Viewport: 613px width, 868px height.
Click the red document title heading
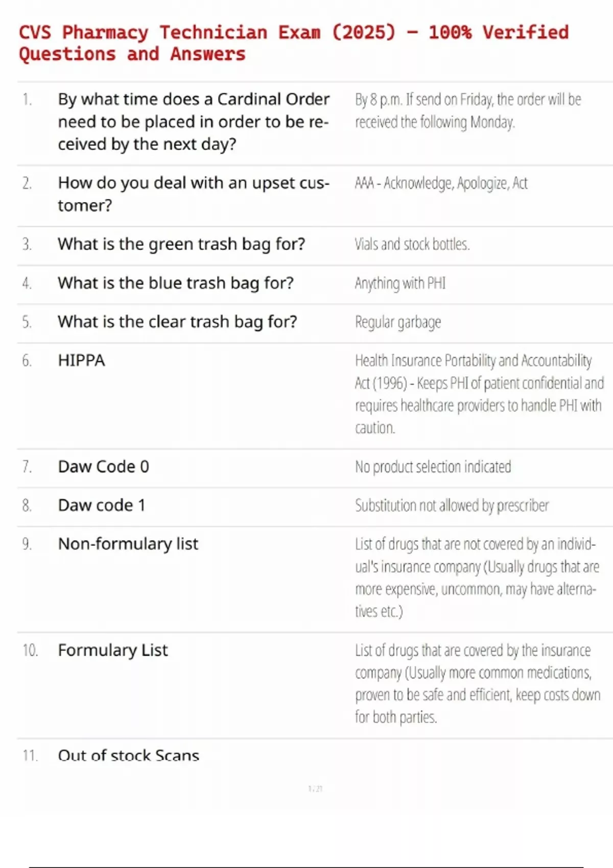[293, 43]
